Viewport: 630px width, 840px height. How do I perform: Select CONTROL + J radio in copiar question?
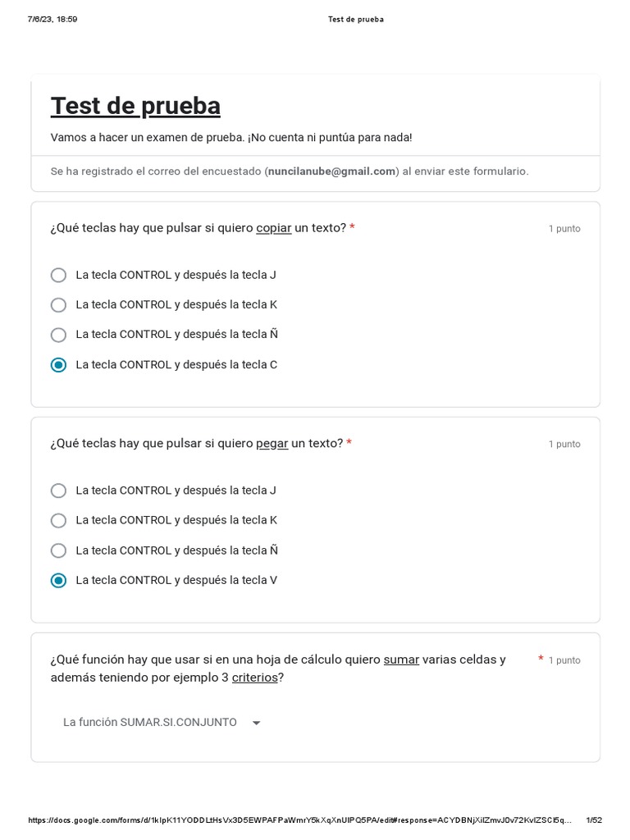click(x=58, y=275)
